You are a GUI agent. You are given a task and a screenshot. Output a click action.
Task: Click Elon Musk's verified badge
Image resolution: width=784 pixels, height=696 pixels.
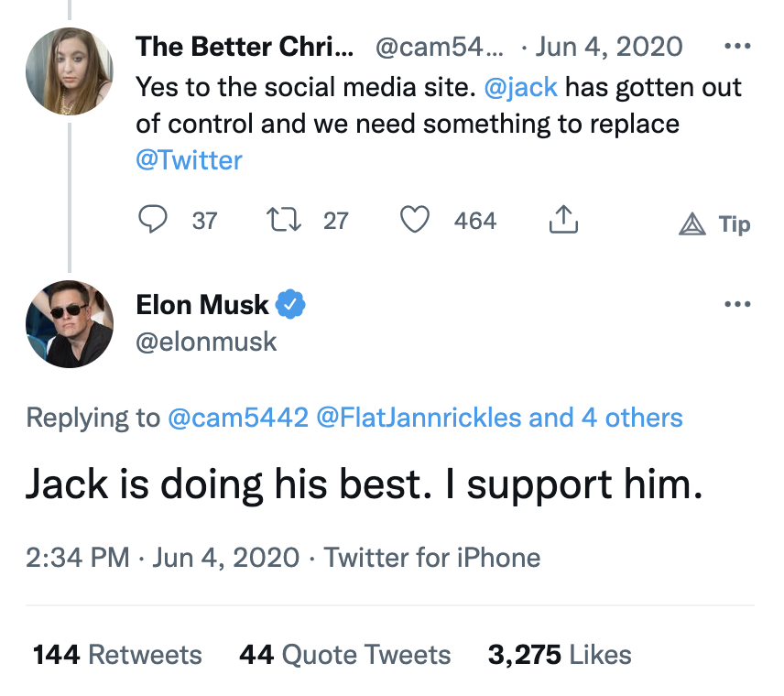[x=290, y=304]
